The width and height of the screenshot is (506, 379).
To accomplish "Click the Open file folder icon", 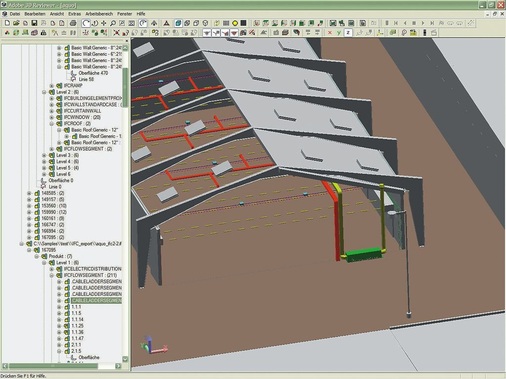I will (x=16, y=23).
